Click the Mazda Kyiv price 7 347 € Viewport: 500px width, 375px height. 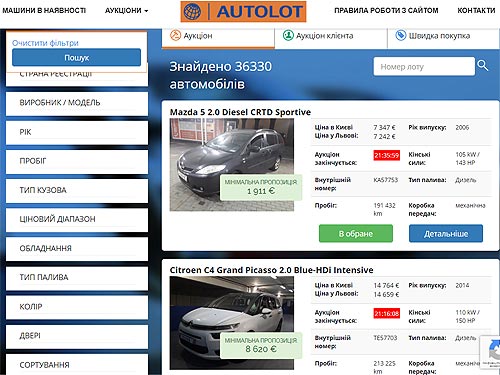pos(384,127)
